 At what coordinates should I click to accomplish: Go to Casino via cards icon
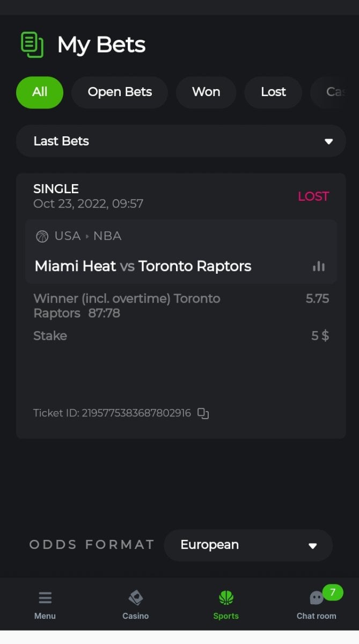point(135,598)
